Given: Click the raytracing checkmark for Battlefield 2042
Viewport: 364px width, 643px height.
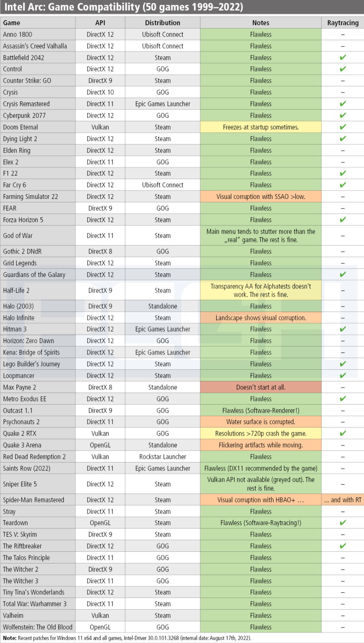Looking at the screenshot, I should [x=343, y=57].
